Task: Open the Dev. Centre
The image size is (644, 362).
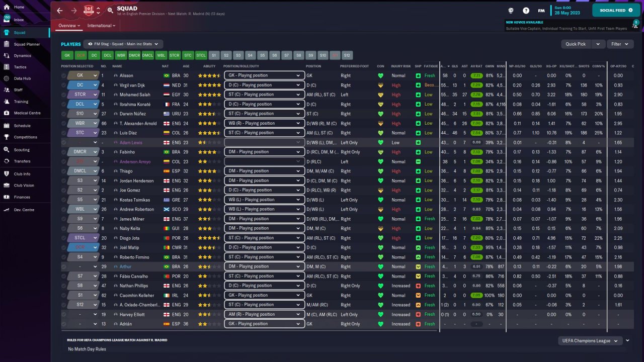Action: 25,210
